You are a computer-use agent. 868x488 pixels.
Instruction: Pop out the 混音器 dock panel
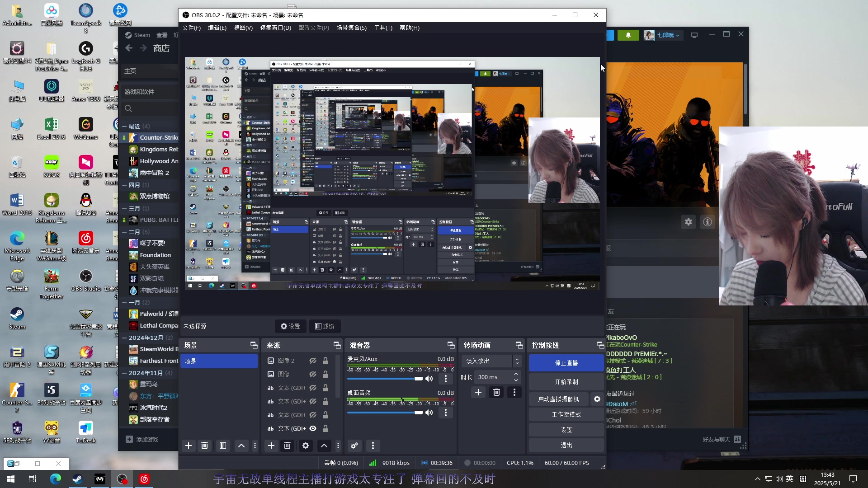(451, 345)
